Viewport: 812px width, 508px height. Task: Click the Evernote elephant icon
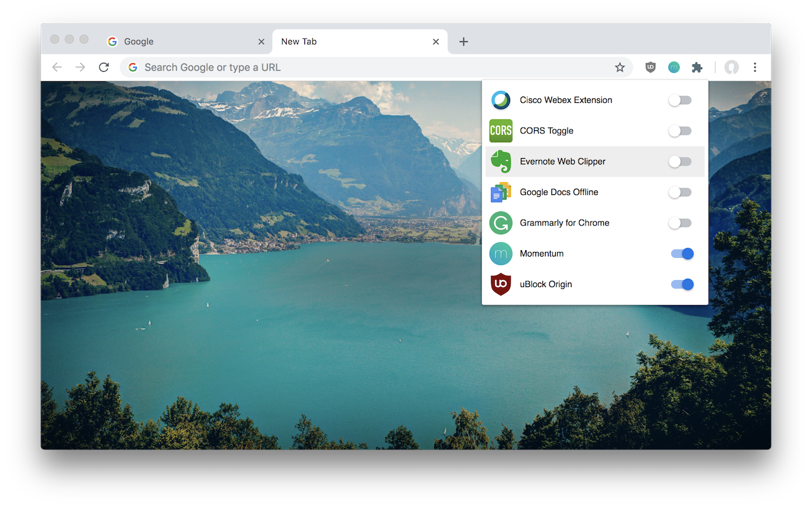pyautogui.click(x=501, y=161)
